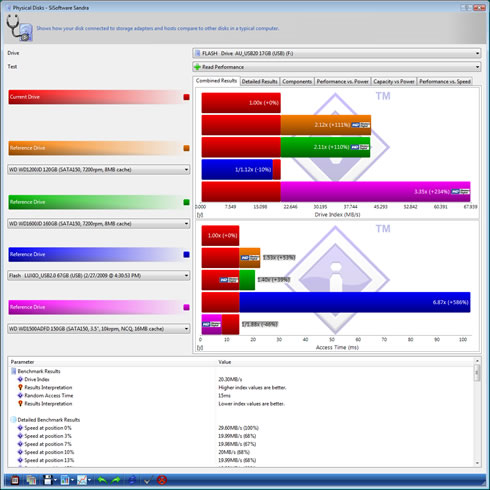Click the 20.30MB/s Drive Index value

point(230,379)
